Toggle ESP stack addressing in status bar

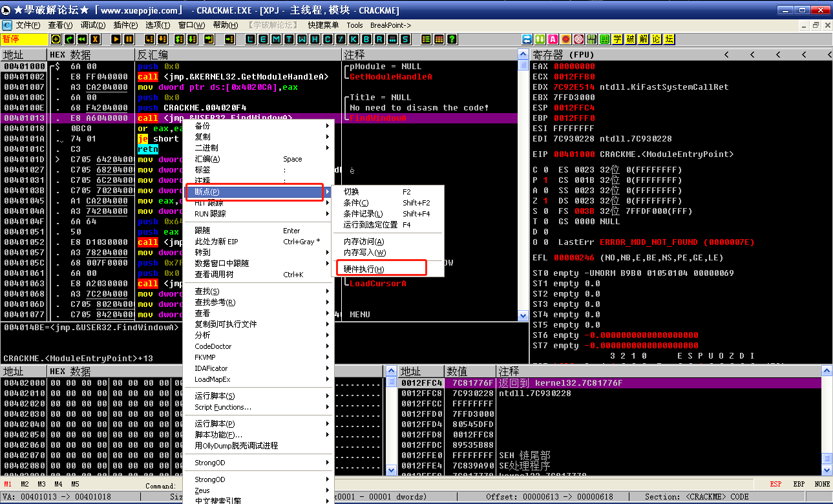[x=775, y=484]
